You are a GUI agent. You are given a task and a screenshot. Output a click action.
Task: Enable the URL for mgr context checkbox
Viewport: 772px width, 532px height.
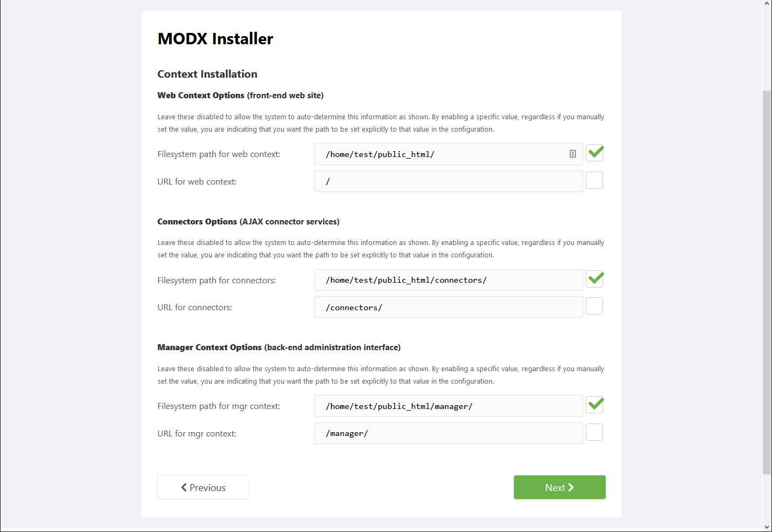pos(594,432)
